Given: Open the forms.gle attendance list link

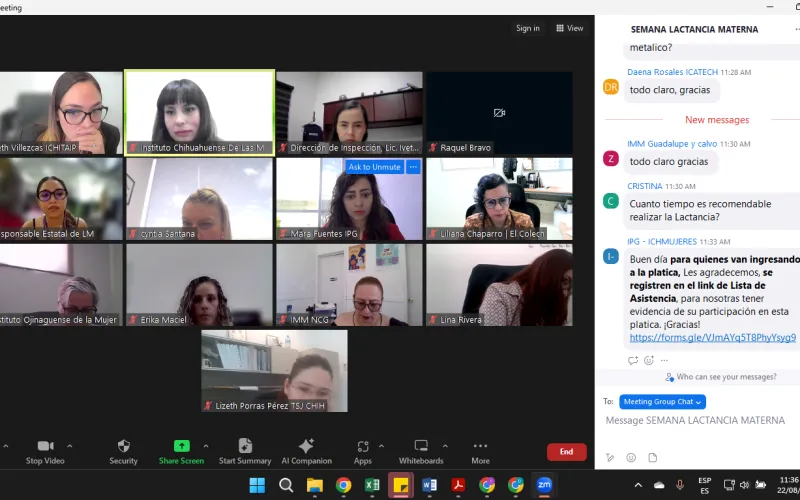Looking at the screenshot, I should pyautogui.click(x=712, y=338).
